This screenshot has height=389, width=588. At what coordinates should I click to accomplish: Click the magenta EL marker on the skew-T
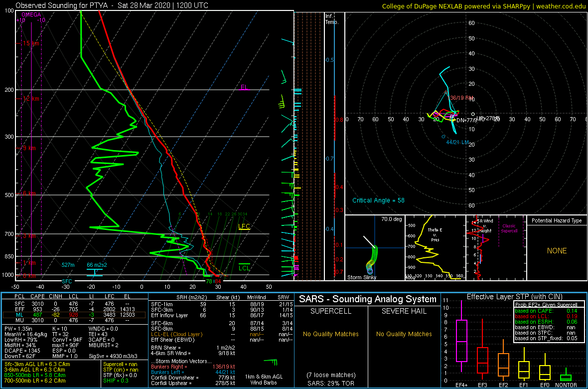[x=245, y=87]
